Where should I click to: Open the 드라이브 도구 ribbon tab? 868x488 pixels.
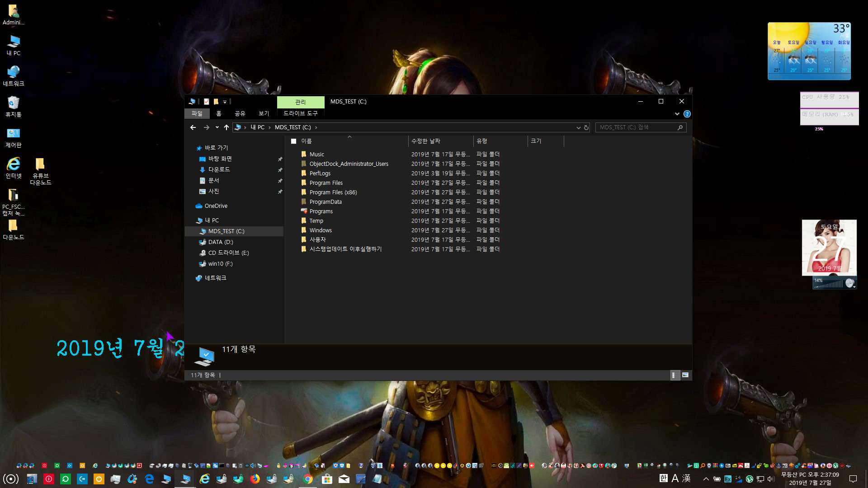301,113
